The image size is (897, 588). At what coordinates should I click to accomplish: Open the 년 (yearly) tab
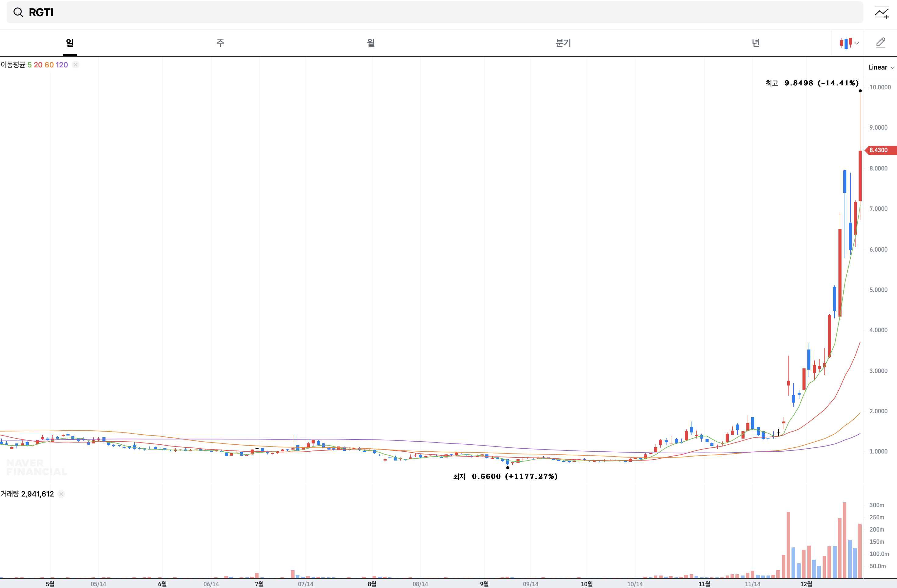click(756, 43)
